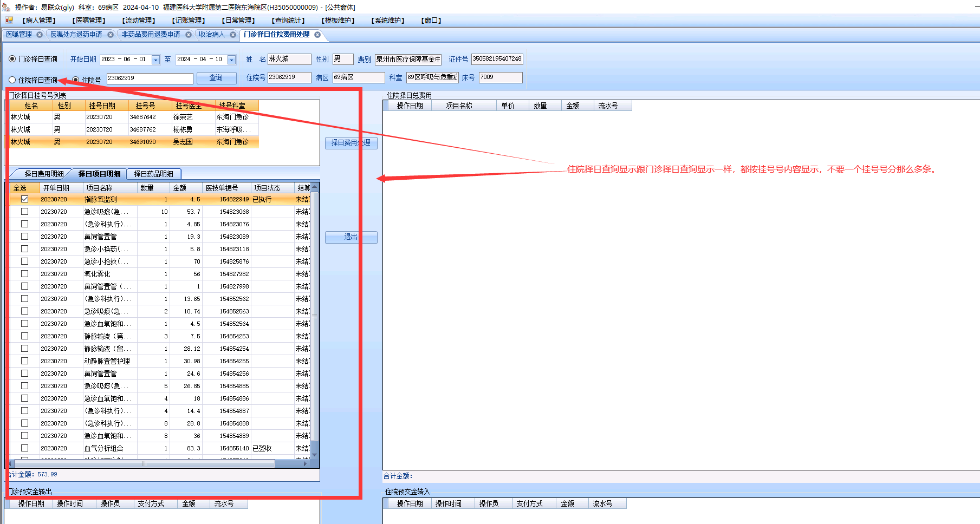
Task: Open the start date 2023-06-01 dropdown arrow
Action: pyautogui.click(x=155, y=60)
